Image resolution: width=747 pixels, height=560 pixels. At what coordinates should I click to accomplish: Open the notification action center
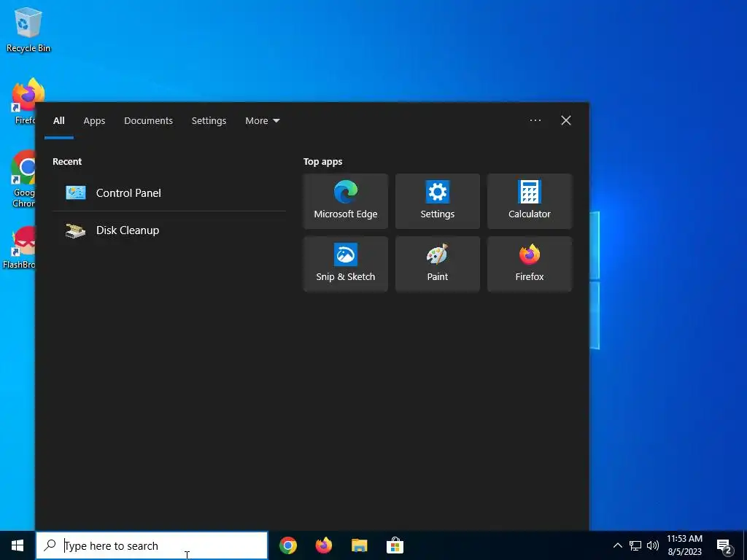[x=724, y=545]
